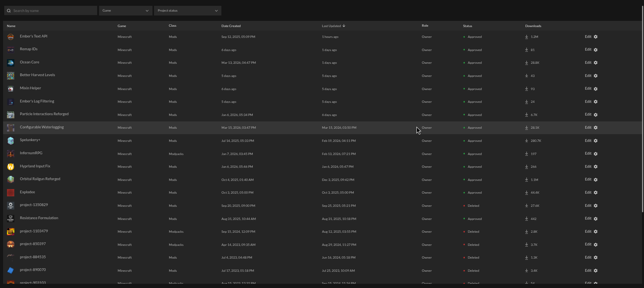Click Edit for Hyprland Input Fix
The image size is (644, 288).
click(588, 167)
